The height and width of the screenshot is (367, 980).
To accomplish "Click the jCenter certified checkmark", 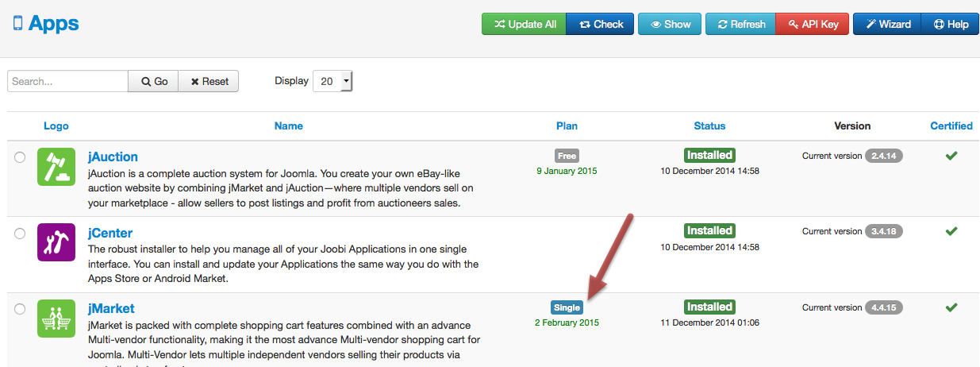I will coord(951,231).
